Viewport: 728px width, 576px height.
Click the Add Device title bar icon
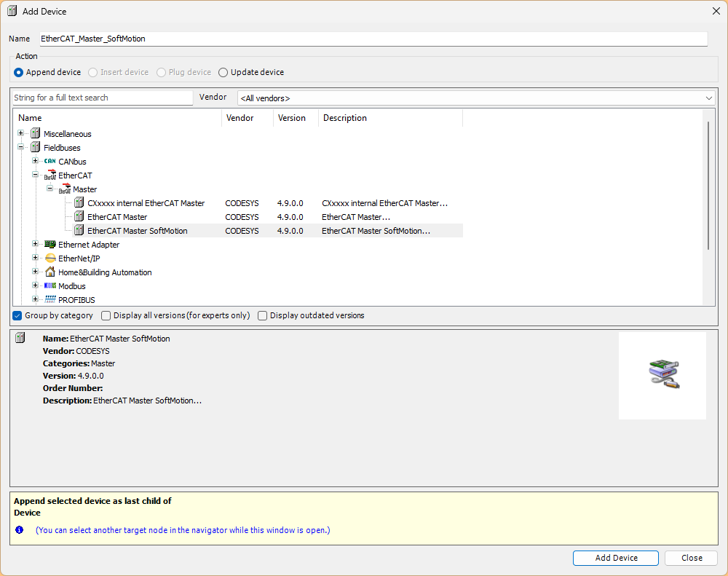point(12,11)
